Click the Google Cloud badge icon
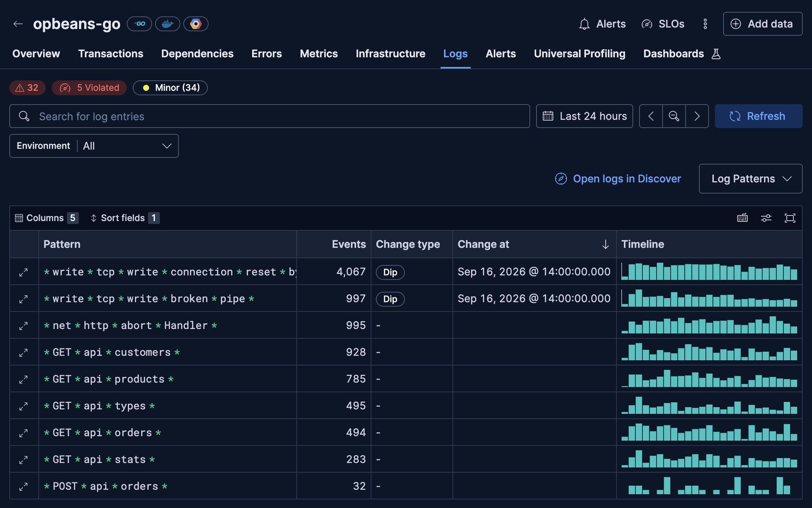The image size is (812, 508). [195, 24]
